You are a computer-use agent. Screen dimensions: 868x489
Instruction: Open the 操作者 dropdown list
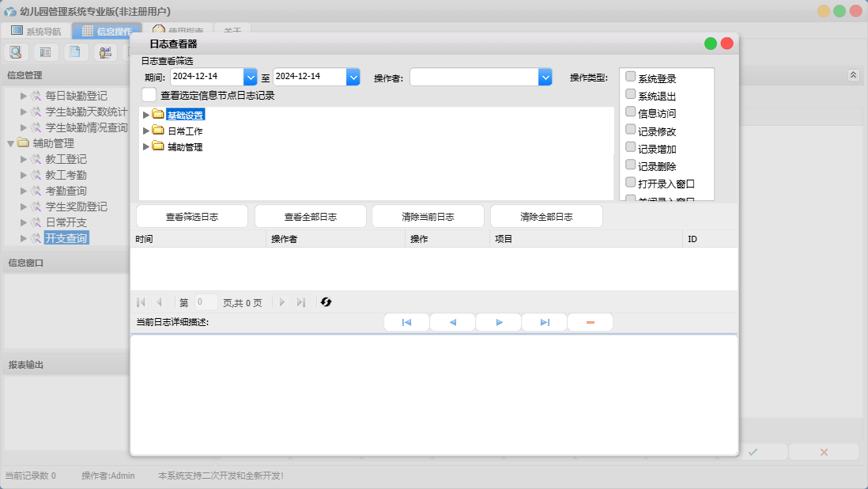(545, 77)
